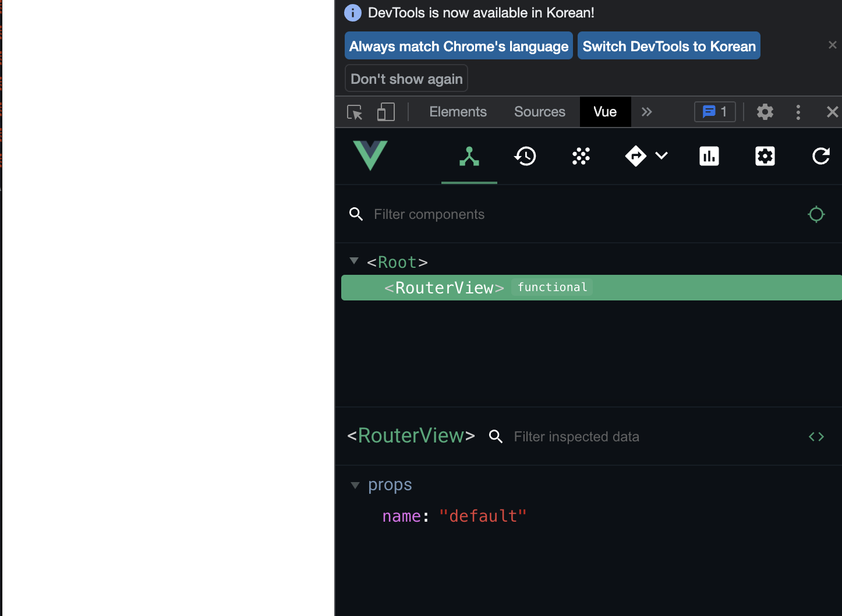Viewport: 842px width, 616px height.
Task: Open the Vue components inspector tab
Action: [x=469, y=156]
